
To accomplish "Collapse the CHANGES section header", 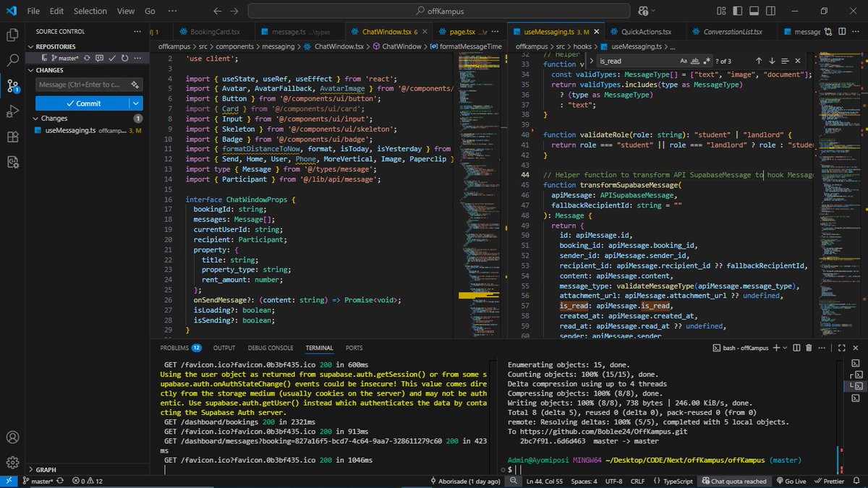I will [50, 70].
